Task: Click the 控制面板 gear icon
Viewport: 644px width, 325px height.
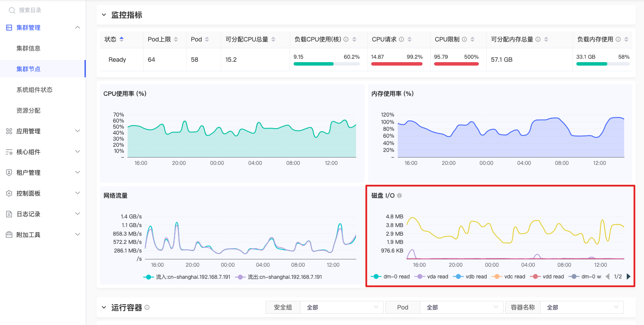Action: [x=9, y=193]
